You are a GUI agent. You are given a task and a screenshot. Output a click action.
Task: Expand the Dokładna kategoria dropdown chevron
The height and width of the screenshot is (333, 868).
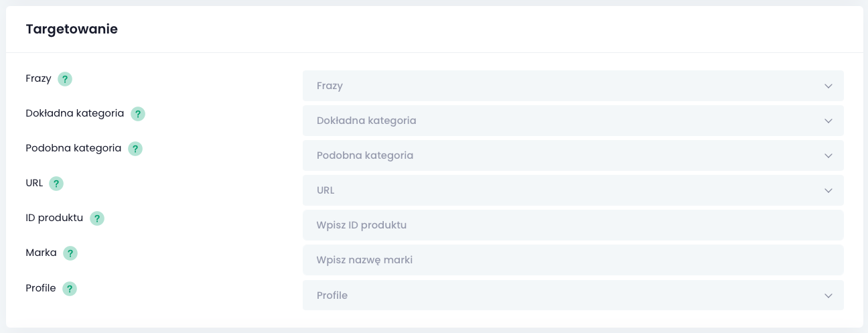point(828,121)
